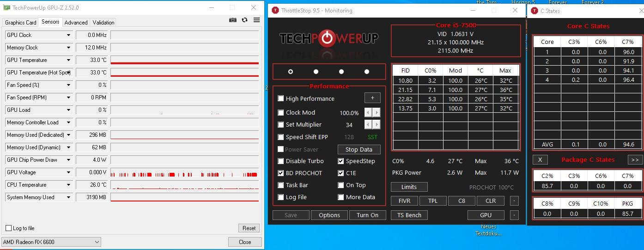The image size is (644, 250).
Task: Open AMD Radeon RX 6600 GPU selector
Action: [x=51, y=242]
